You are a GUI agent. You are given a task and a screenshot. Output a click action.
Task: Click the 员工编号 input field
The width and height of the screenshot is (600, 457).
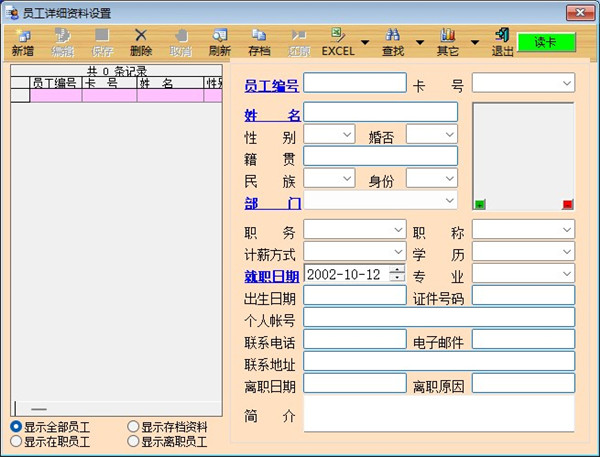(x=355, y=83)
